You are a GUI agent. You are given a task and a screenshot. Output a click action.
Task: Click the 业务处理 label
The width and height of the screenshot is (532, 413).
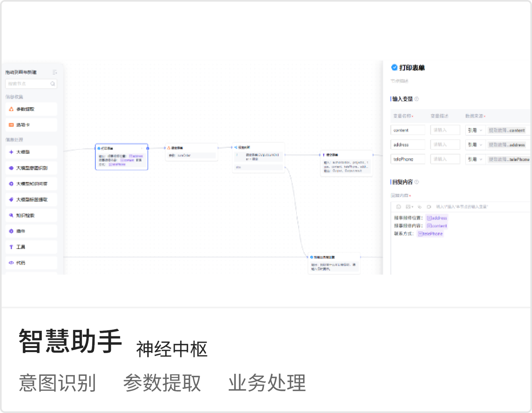(267, 383)
